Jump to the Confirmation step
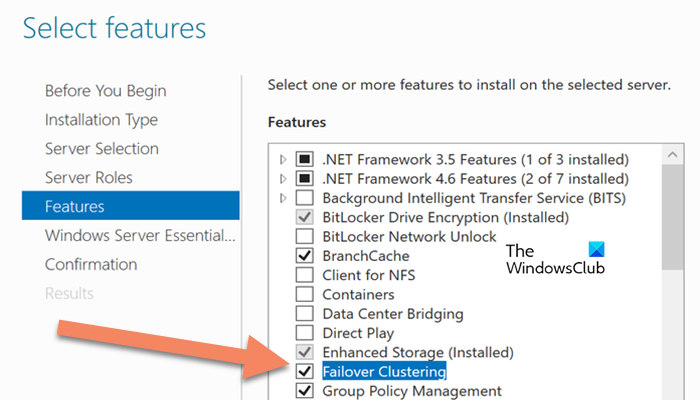Screen dimensions: 700x400 click(x=91, y=265)
